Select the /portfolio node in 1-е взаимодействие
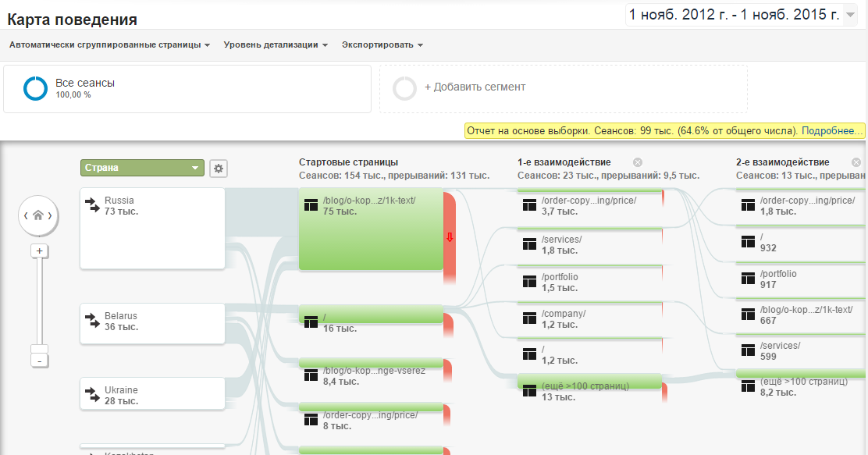Screen dimensions: 868x455 [589, 283]
